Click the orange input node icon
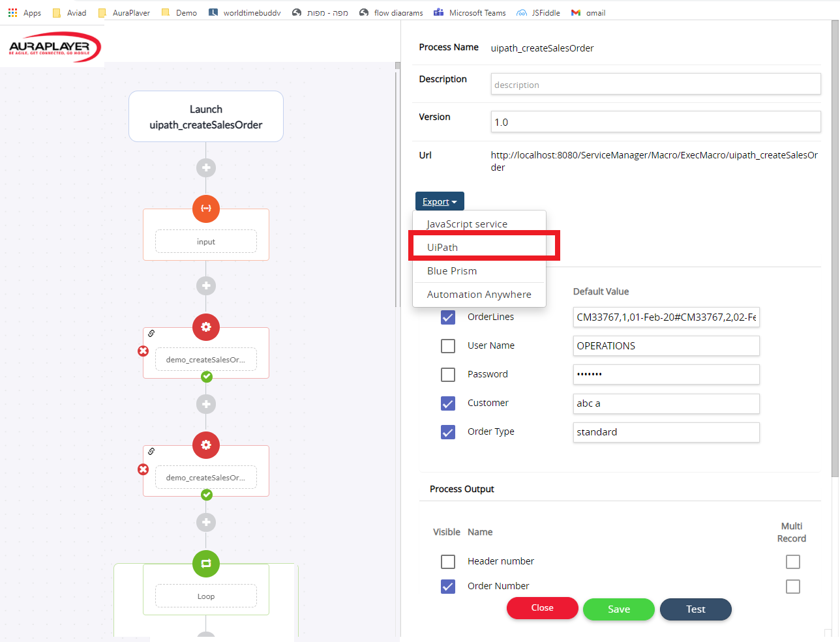Image resolution: width=840 pixels, height=642 pixels. tap(206, 209)
